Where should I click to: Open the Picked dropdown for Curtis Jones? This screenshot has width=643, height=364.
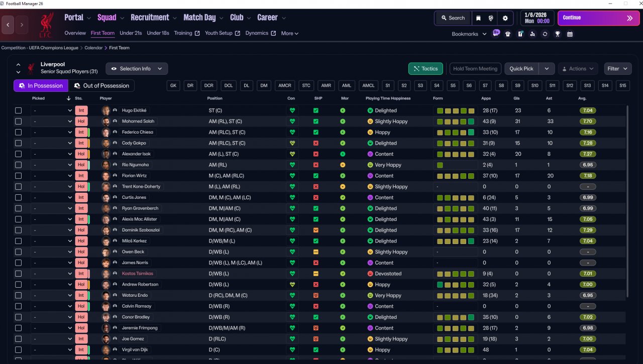[x=53, y=197]
